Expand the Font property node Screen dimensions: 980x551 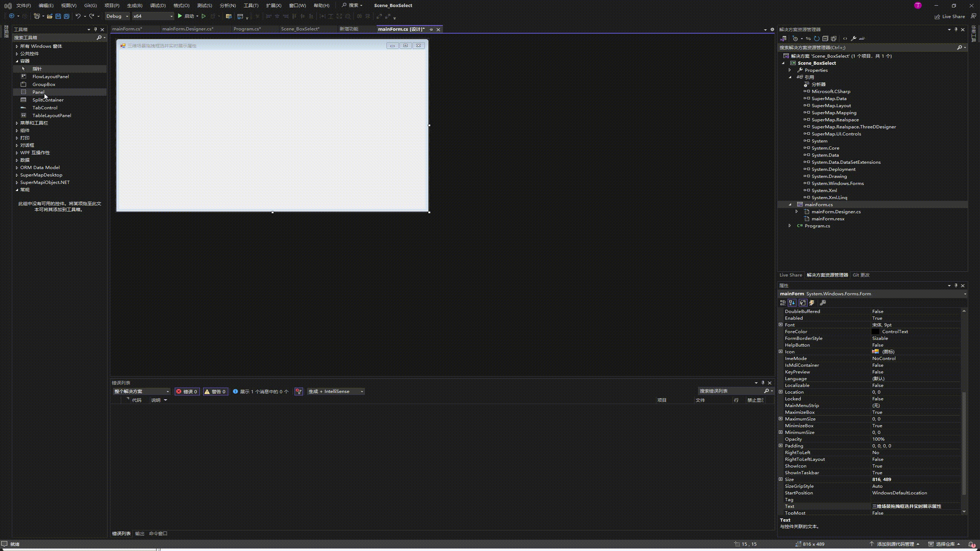point(781,325)
